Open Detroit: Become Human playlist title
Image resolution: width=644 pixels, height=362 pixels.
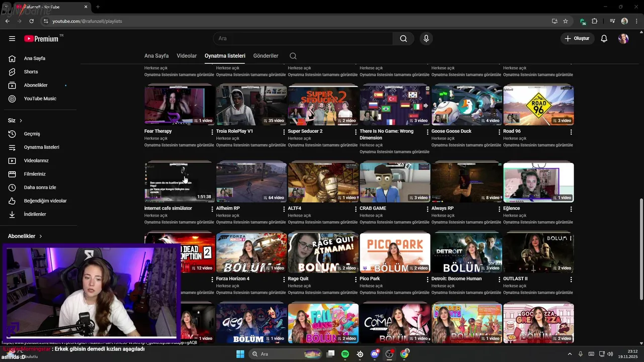tap(456, 279)
